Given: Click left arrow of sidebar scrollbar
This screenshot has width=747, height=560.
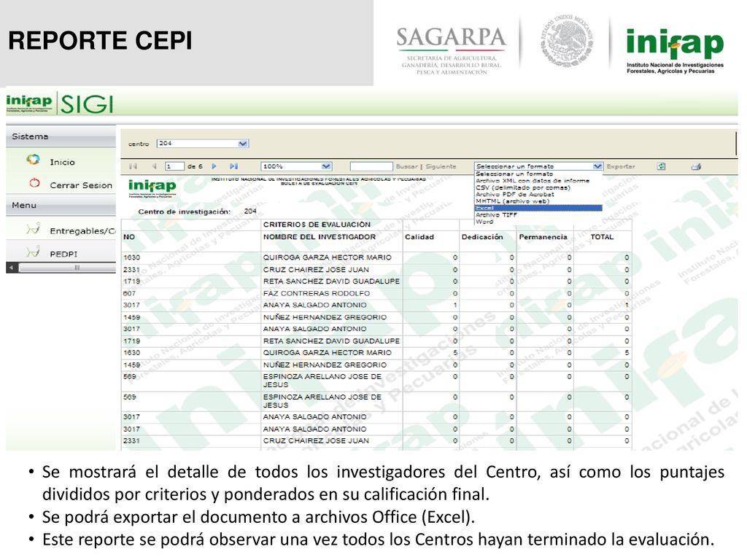Looking at the screenshot, I should click(12, 268).
